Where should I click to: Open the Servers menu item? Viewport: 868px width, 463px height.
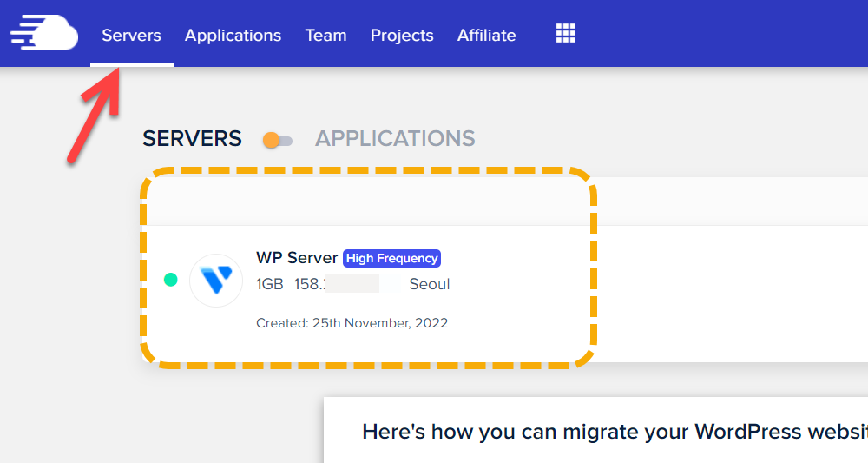click(x=131, y=35)
